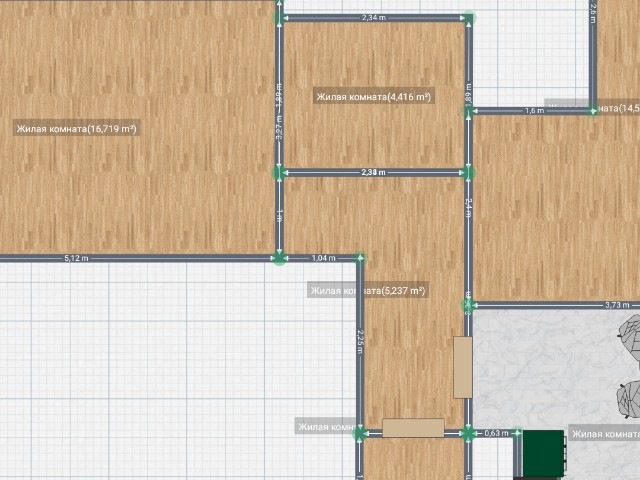Click the 1,04 m wall dimension label
The width and height of the screenshot is (640, 480).
(x=323, y=258)
